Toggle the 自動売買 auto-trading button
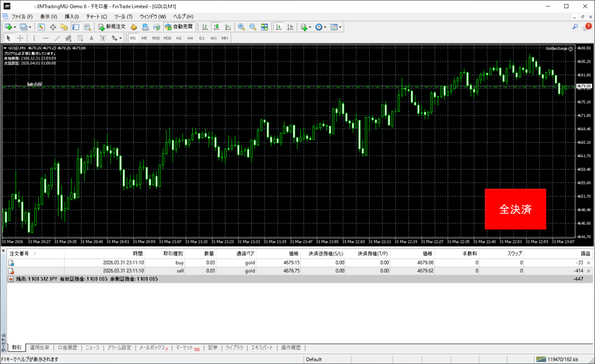Viewport: 595px width, 364px height. click(x=179, y=27)
